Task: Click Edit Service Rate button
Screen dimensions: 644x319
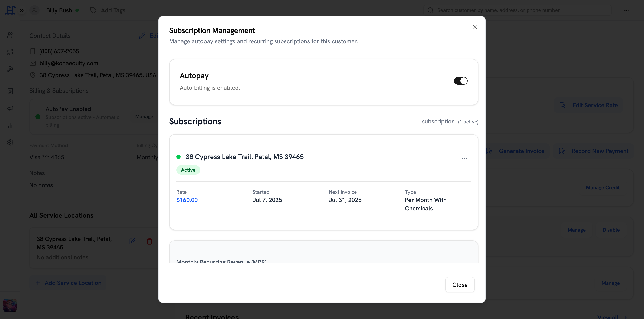Action: coord(589,105)
